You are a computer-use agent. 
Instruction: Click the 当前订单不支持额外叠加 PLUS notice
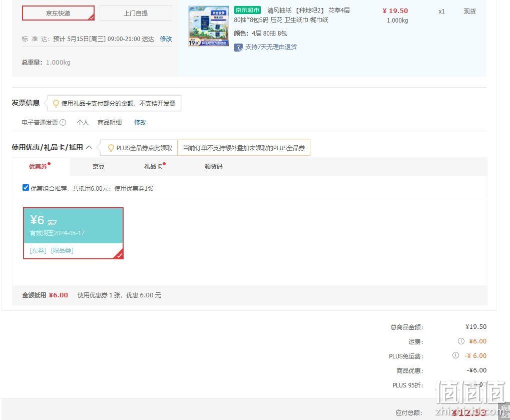click(244, 148)
